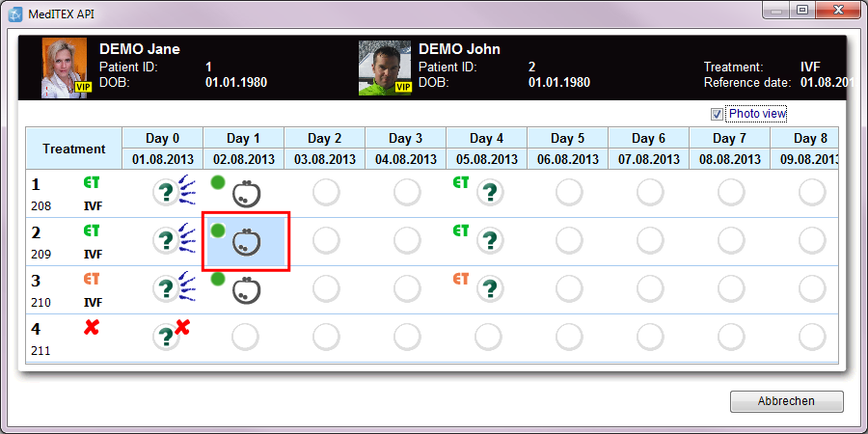This screenshot has width=868, height=434.
Task: Click the Photo view label
Action: coord(757,114)
